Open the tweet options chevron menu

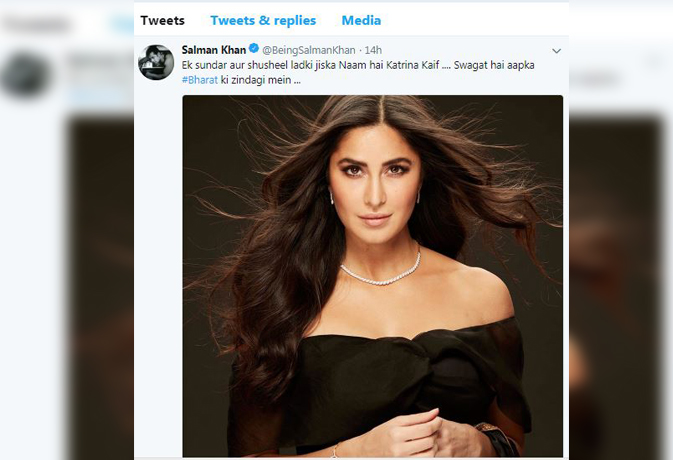click(556, 50)
